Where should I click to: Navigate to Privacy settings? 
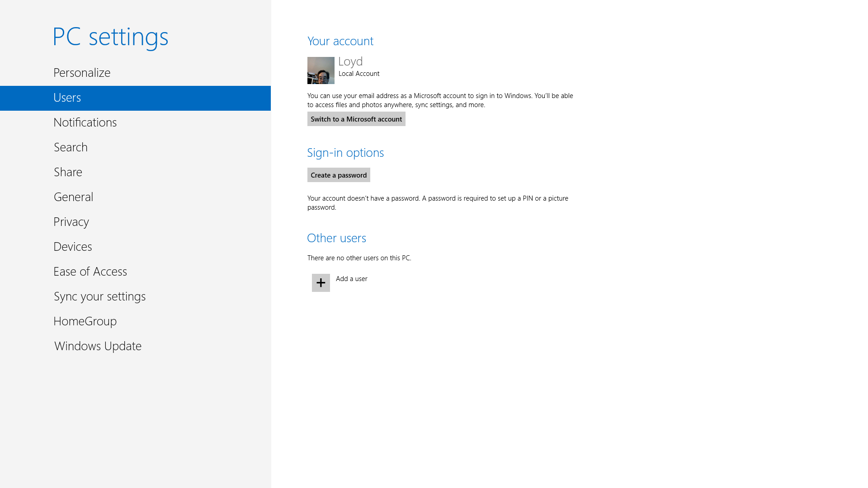click(71, 221)
